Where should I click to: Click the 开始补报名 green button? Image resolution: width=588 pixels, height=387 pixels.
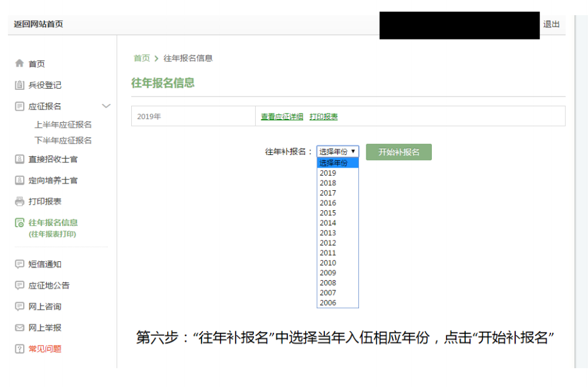[398, 152]
